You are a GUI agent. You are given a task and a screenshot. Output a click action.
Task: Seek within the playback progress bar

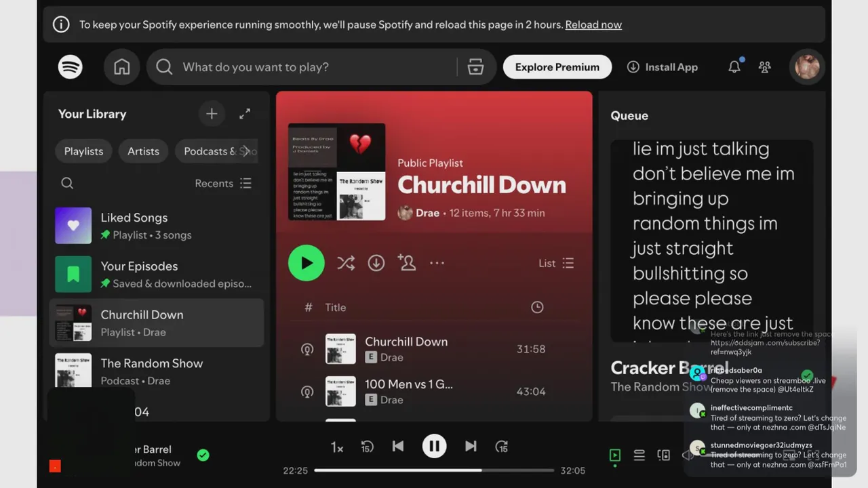point(434,470)
